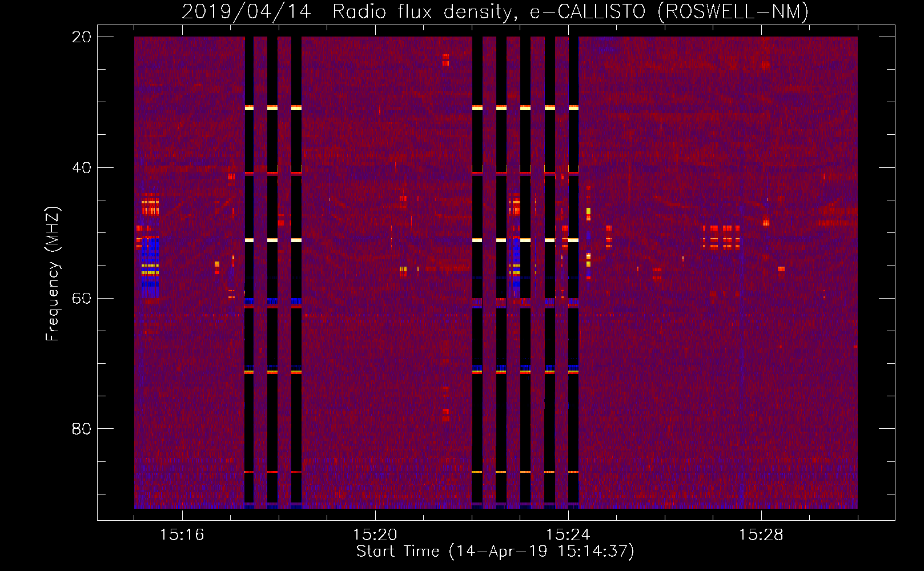Select the 'Frequency (MHZ)' axis label
This screenshot has width=924, height=571.
pyautogui.click(x=53, y=274)
